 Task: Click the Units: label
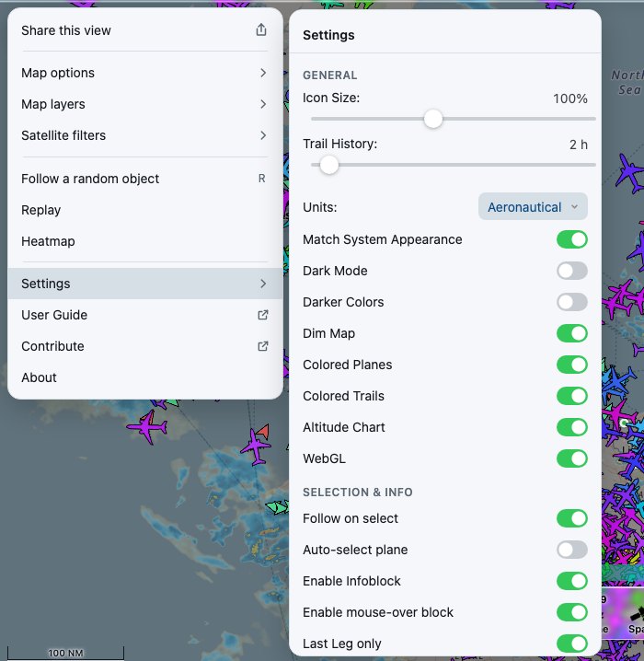tap(319, 207)
